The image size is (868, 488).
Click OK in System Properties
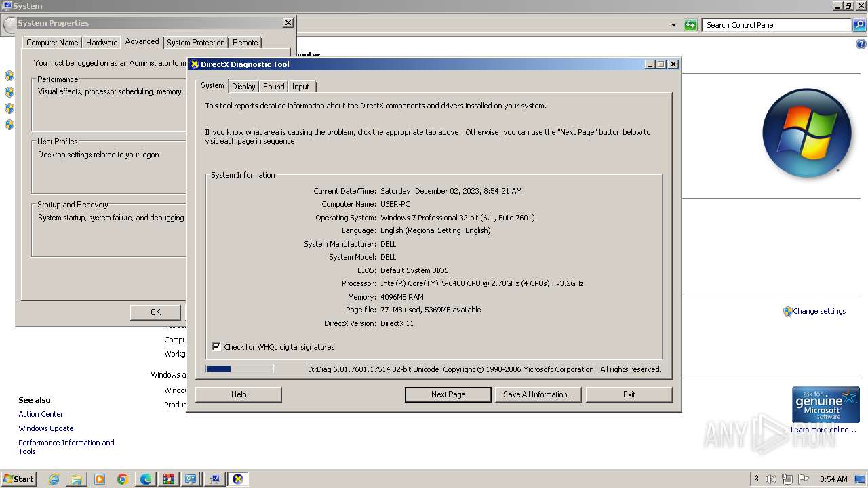coord(155,312)
